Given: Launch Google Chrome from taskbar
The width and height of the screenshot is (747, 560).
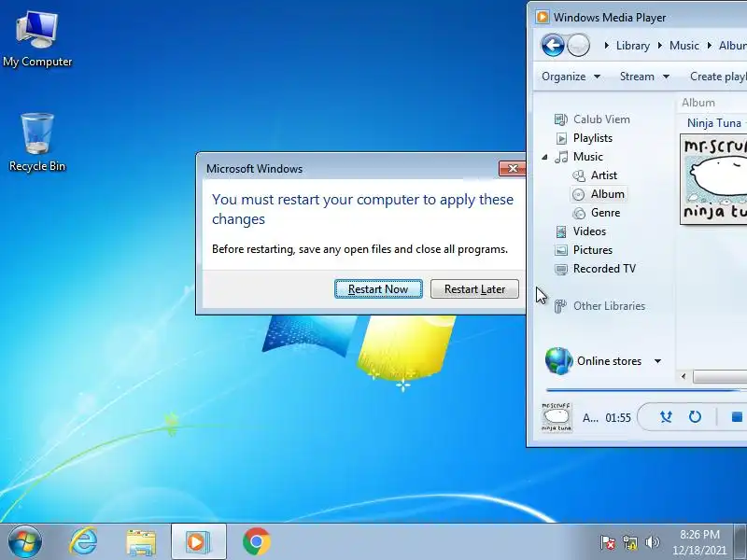Looking at the screenshot, I should point(256,541).
